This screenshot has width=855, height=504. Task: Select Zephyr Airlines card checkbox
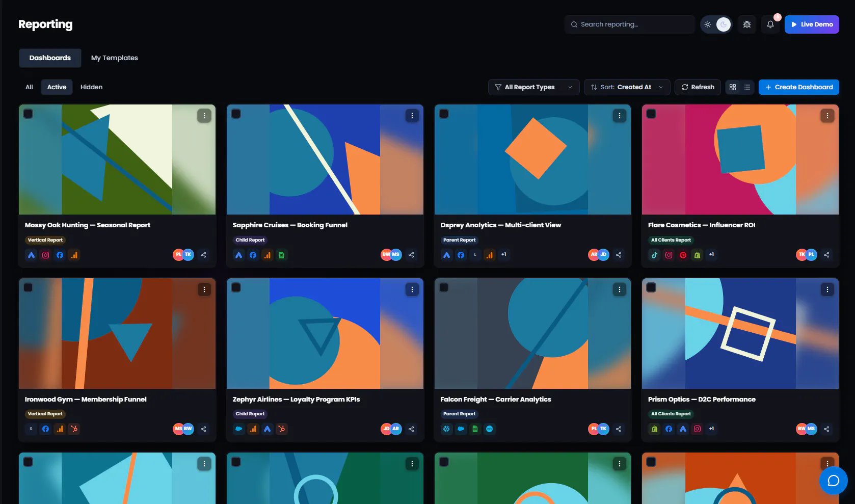(x=236, y=287)
